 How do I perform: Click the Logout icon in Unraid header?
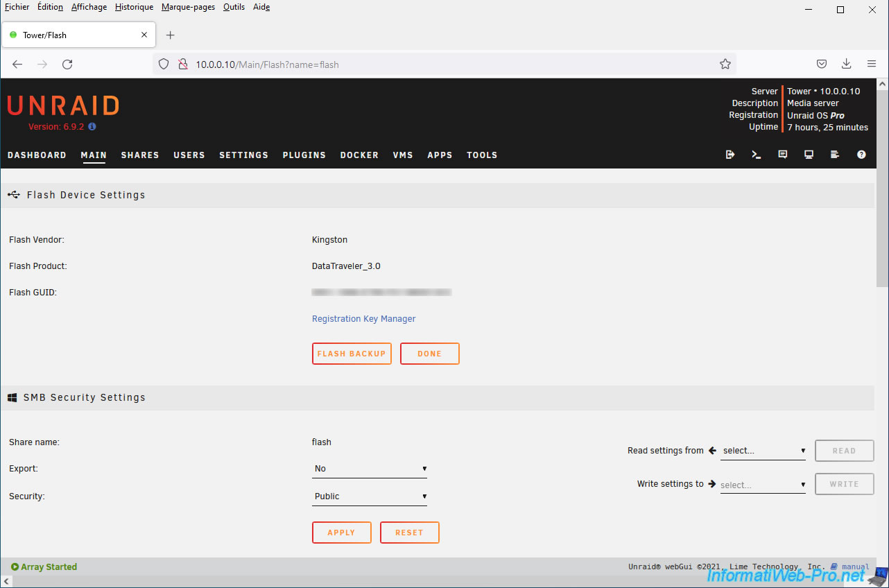coord(730,155)
